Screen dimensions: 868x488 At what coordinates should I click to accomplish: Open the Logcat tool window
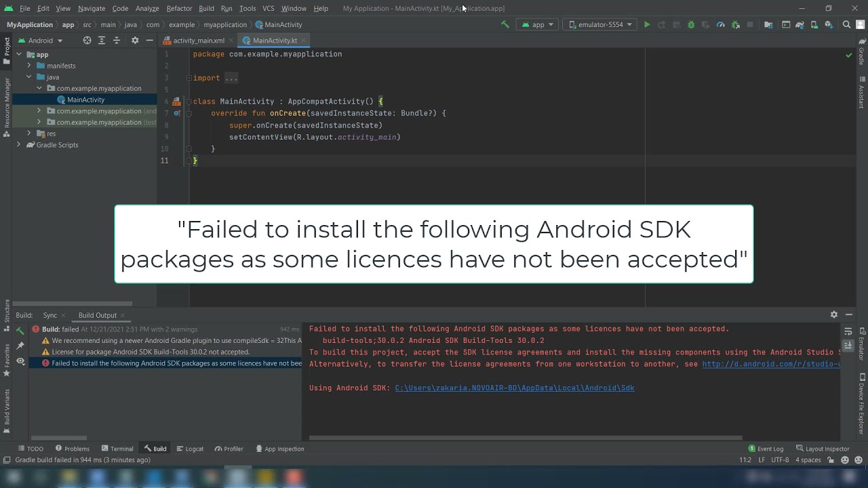(x=190, y=449)
